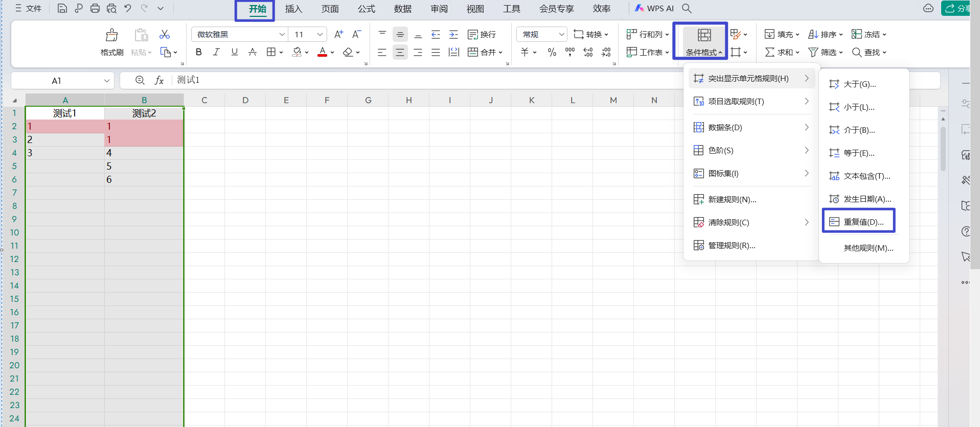This screenshot has height=427, width=980.
Task: Toggle Italic formatting
Action: point(217,52)
